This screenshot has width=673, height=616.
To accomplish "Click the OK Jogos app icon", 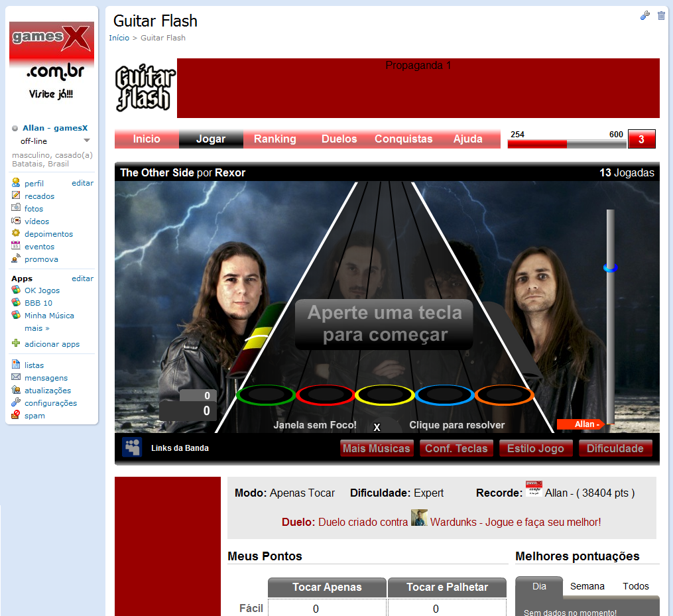I will tap(16, 290).
